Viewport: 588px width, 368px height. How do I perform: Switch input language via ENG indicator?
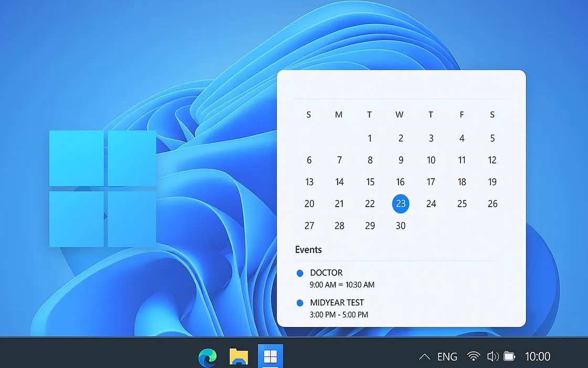pos(447,356)
